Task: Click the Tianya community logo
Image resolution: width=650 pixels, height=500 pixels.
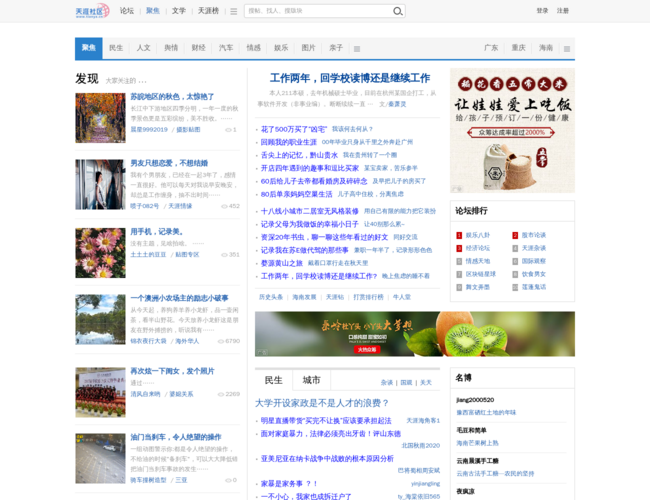Action: click(x=92, y=11)
